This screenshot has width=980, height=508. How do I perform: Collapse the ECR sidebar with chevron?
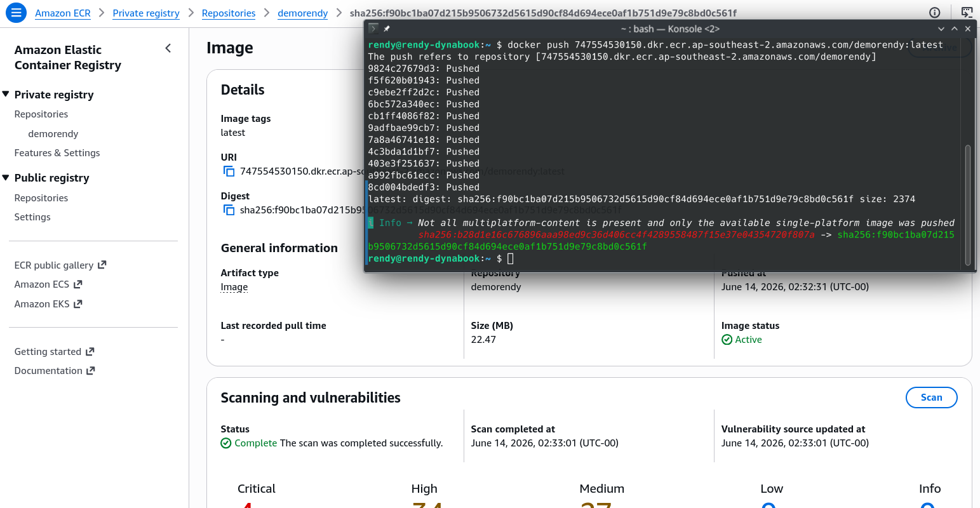pos(168,48)
